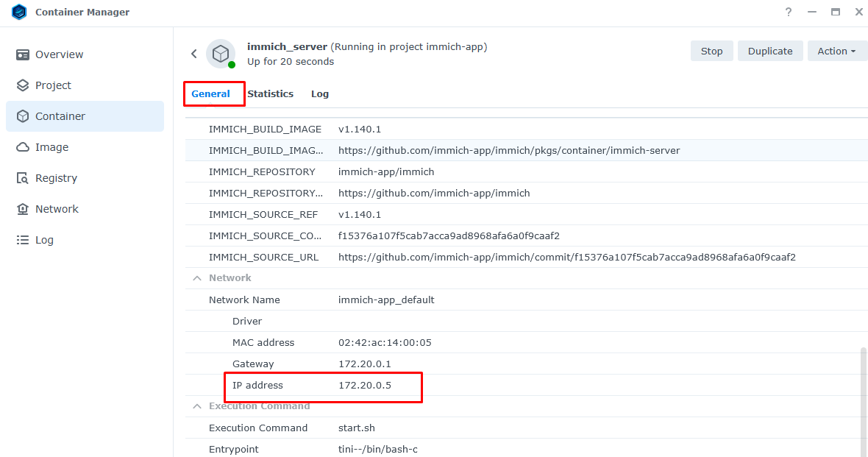Duplicate the immich_server container
The width and height of the screenshot is (868, 457).
pyautogui.click(x=770, y=51)
